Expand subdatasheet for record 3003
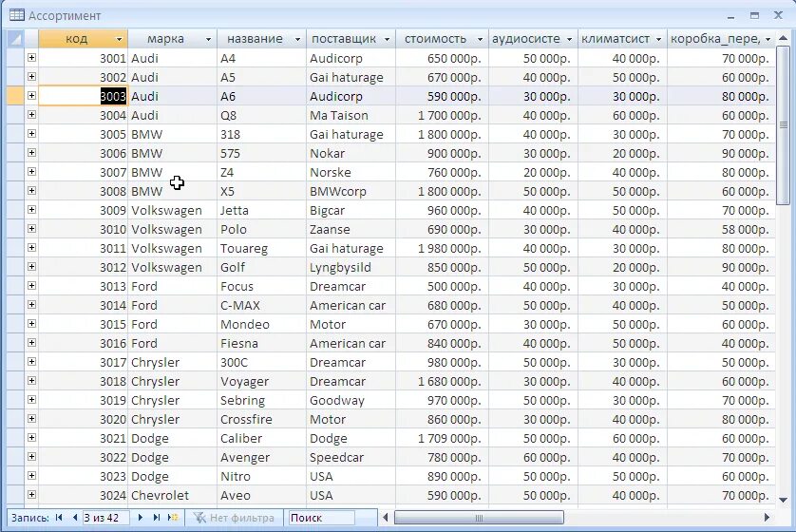The width and height of the screenshot is (796, 532). (31, 95)
